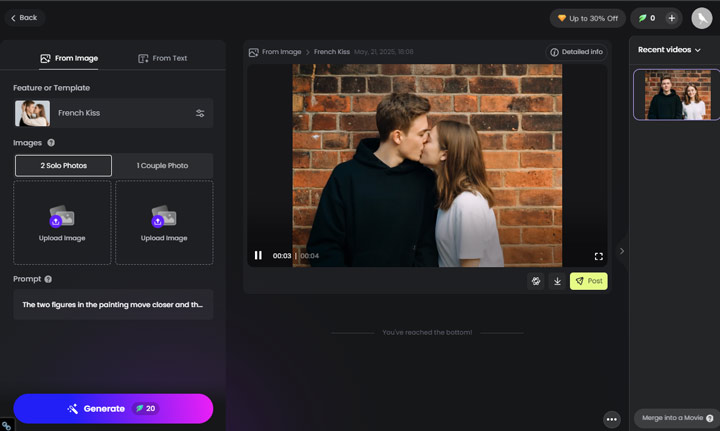Screen dimensions: 720x431
Task: Collapse the right panel with the chevron
Action: (622, 251)
